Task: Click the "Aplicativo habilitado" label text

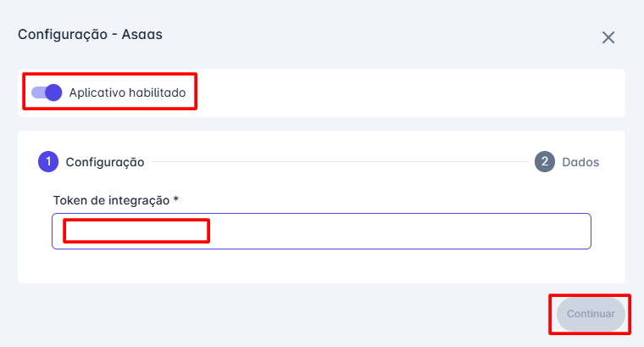Action: point(127,92)
